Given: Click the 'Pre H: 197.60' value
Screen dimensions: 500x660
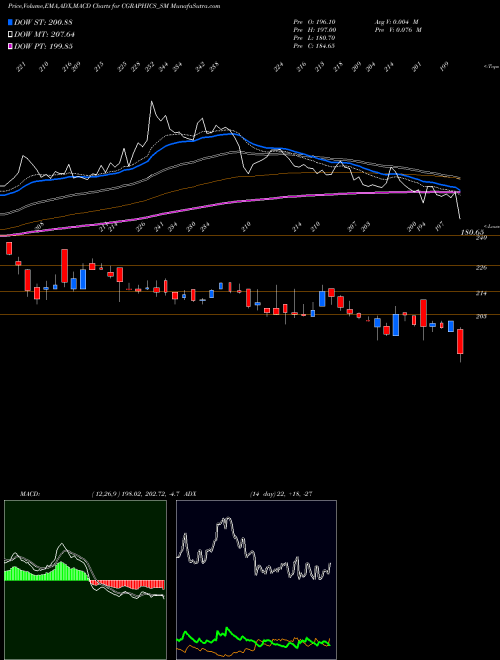Looking at the screenshot, I should pos(314,30).
